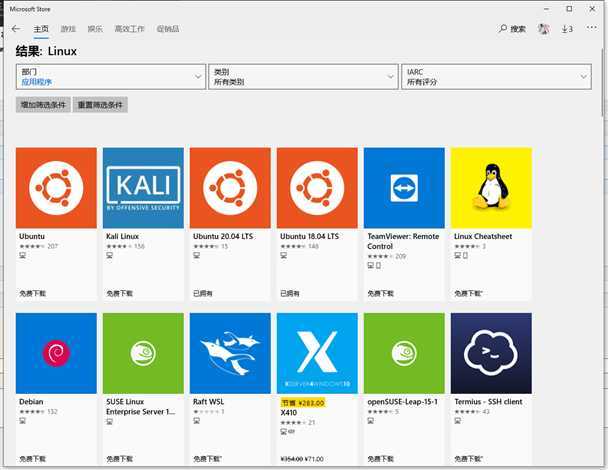Open the Ubuntu 18.04 LTS app icon
The width and height of the screenshot is (608, 470).
click(x=317, y=188)
